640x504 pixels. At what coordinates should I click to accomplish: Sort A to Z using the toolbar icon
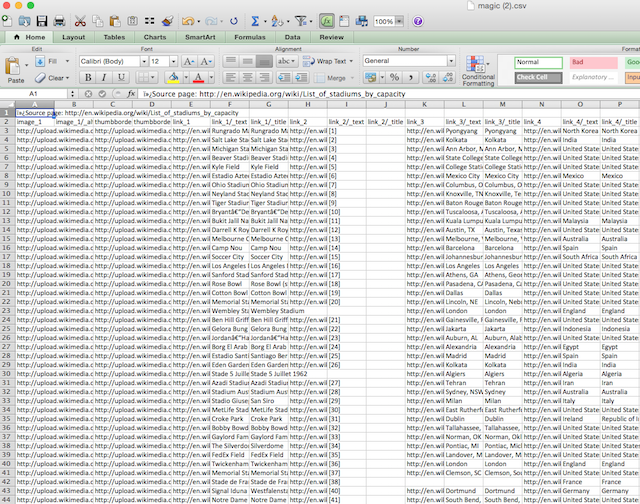click(277, 21)
